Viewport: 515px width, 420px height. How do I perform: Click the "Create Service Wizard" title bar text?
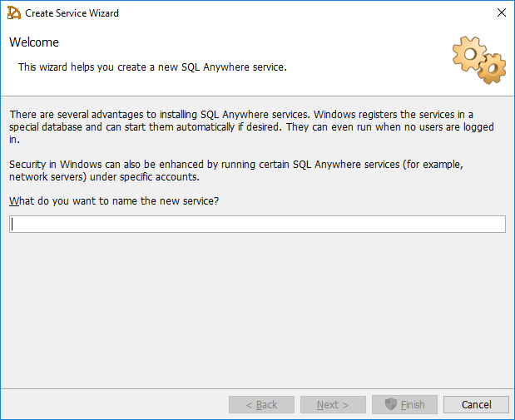[x=72, y=13]
